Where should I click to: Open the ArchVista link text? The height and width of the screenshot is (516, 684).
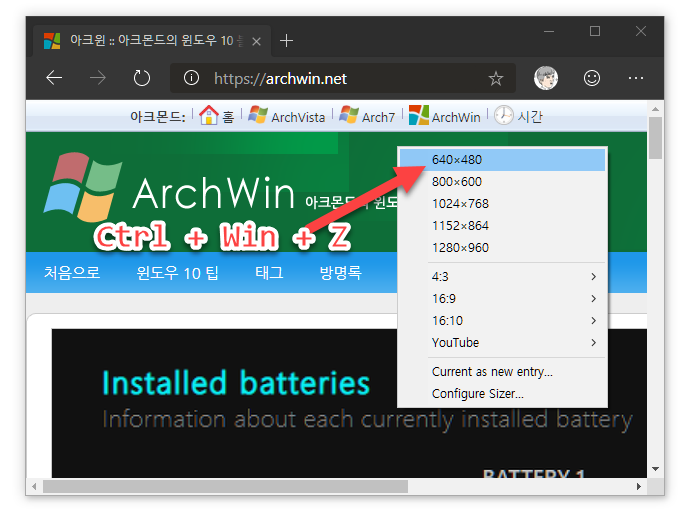(x=298, y=117)
